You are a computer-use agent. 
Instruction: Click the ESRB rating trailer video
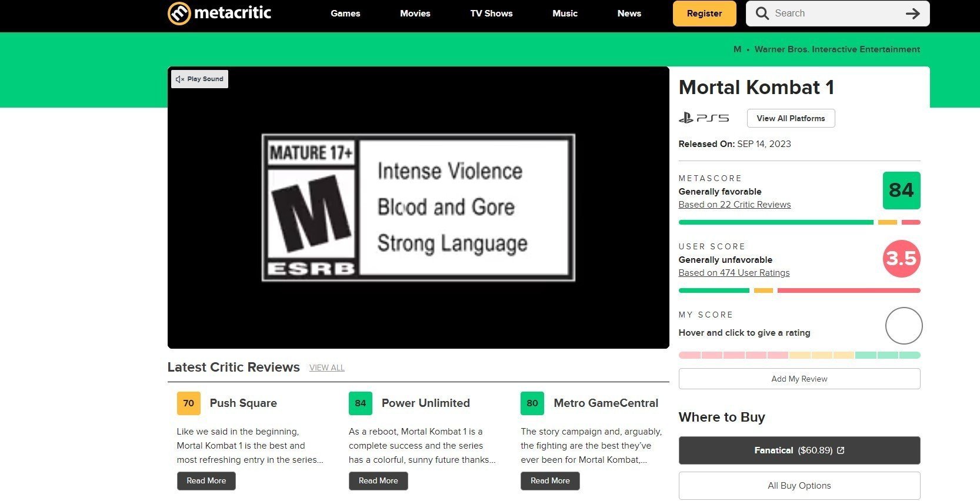tap(418, 208)
